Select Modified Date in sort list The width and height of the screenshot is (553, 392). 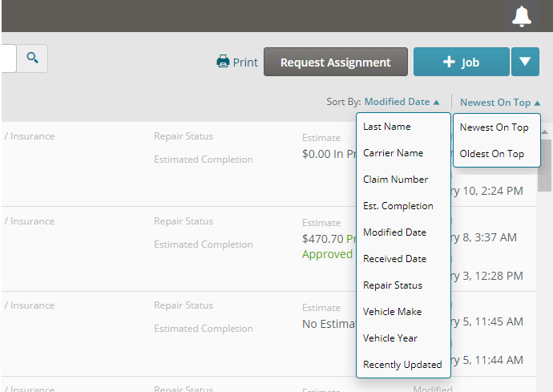(394, 232)
